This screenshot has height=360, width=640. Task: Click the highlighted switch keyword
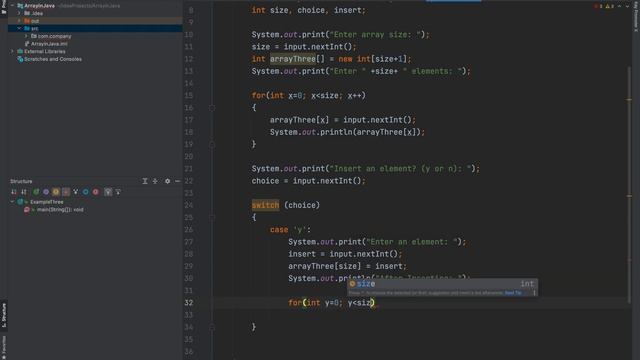265,205
